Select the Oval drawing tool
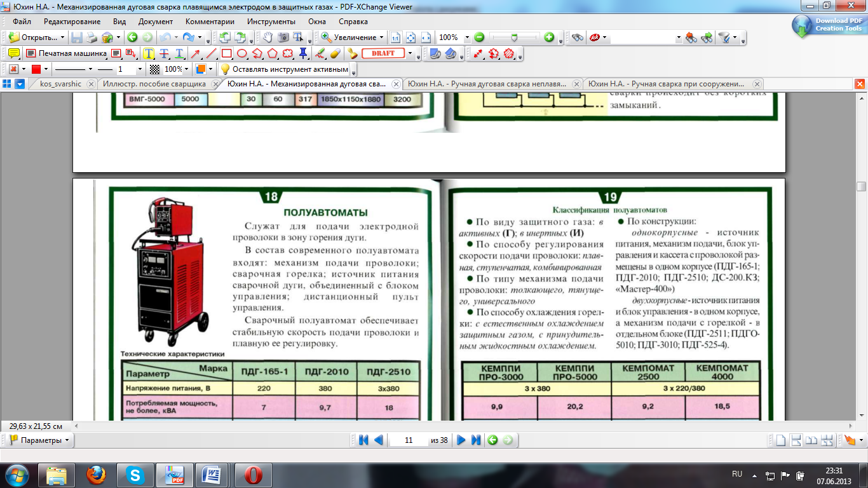Viewport: 868px width, 488px height. click(x=241, y=53)
